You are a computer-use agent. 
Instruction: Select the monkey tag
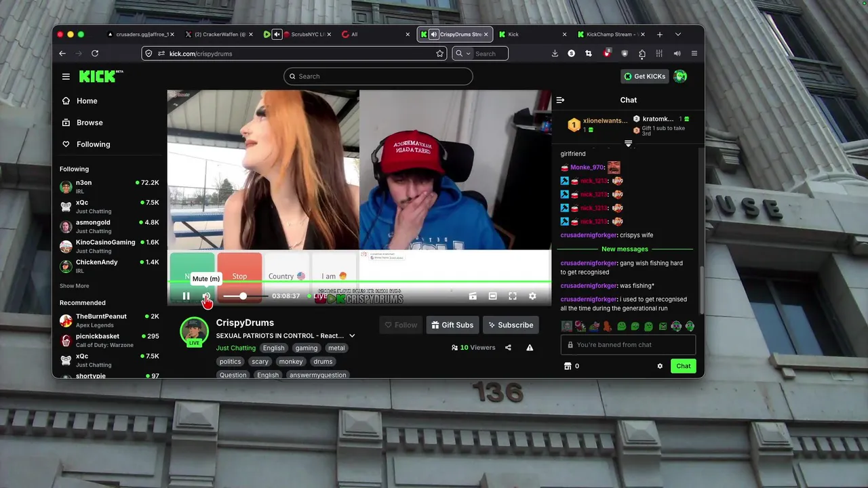[291, 361]
